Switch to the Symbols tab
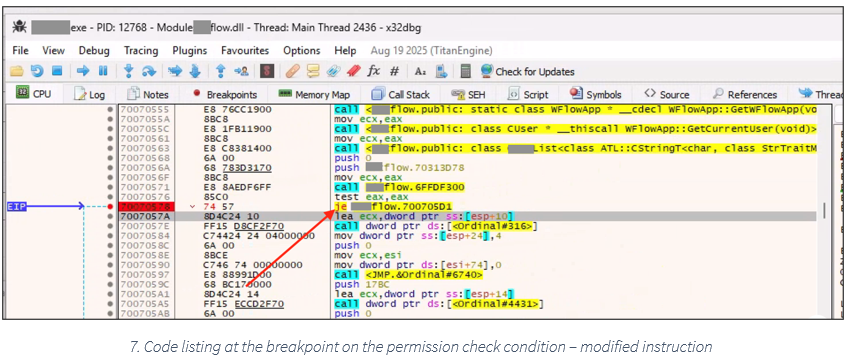Viewport: 845px width, 364px height. 595,94
